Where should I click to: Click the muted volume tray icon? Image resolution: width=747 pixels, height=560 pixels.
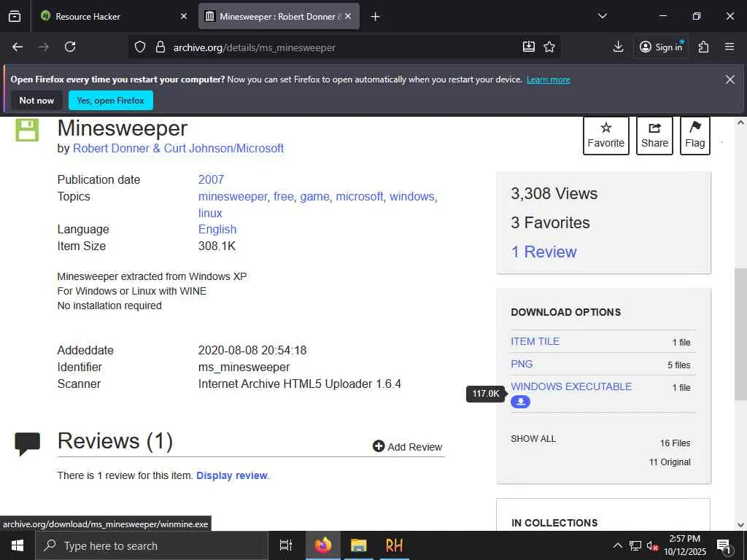tap(652, 545)
